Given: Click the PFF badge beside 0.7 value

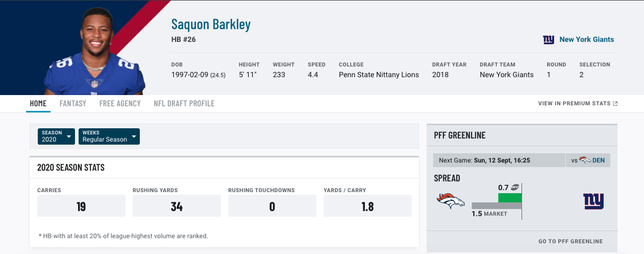Looking at the screenshot, I should tap(515, 187).
